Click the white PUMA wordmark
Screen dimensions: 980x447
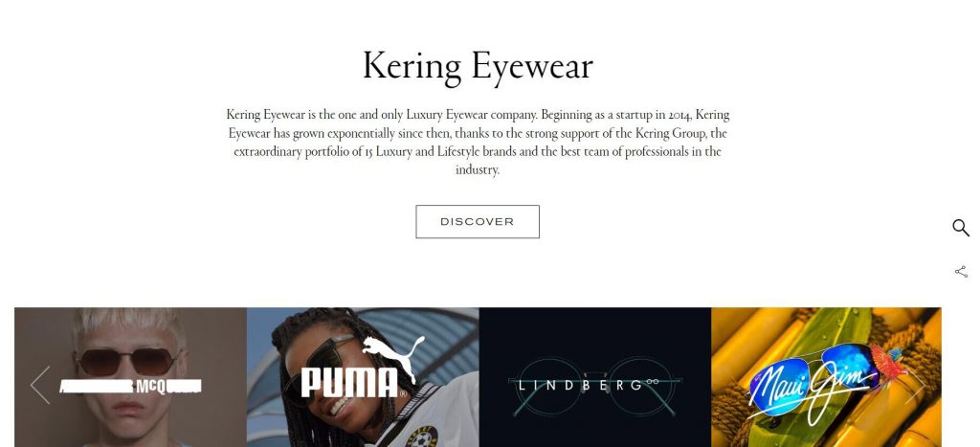pos(351,383)
